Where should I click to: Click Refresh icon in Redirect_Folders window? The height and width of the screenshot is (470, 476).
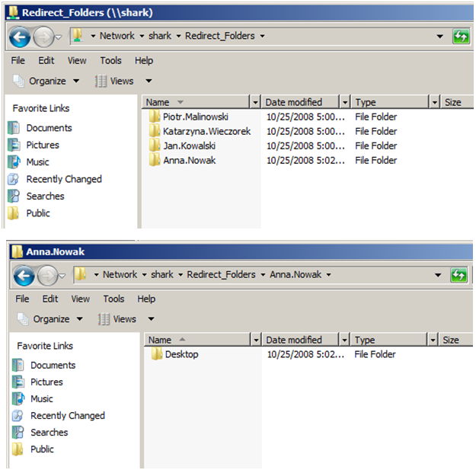[x=461, y=37]
